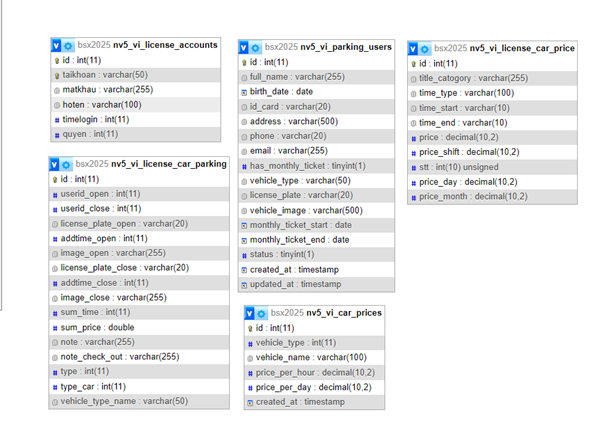
Task: Collapse nv5_vi_license_car_parking table columns
Action: (x=56, y=164)
